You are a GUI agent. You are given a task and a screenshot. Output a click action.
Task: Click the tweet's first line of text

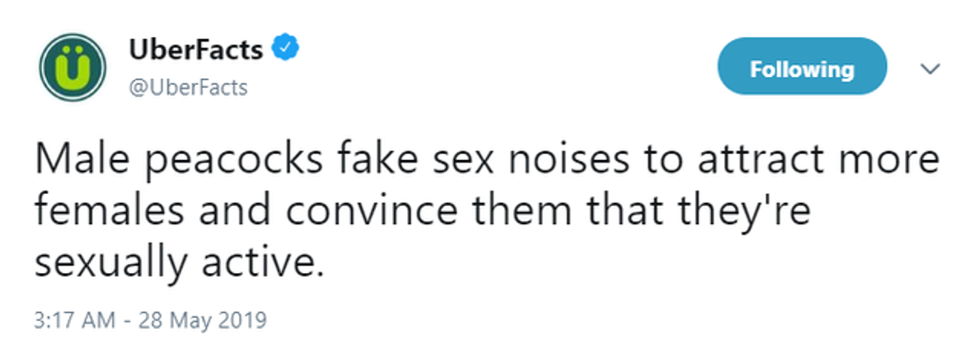(x=486, y=163)
